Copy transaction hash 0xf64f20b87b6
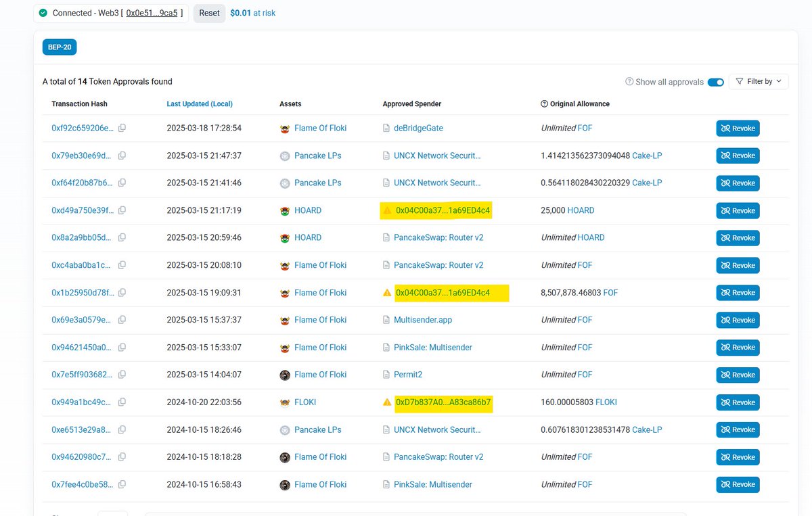The width and height of the screenshot is (812, 516). [122, 183]
